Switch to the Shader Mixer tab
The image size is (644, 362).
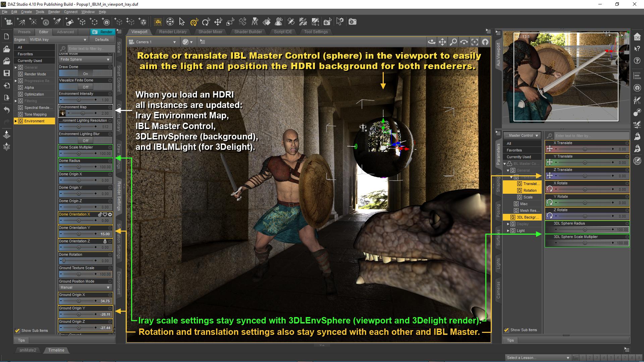point(211,32)
